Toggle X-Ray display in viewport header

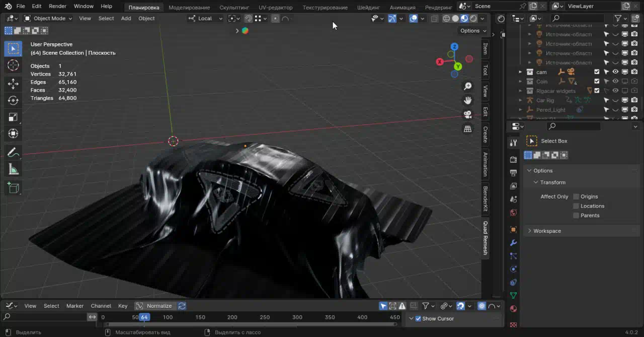(434, 19)
